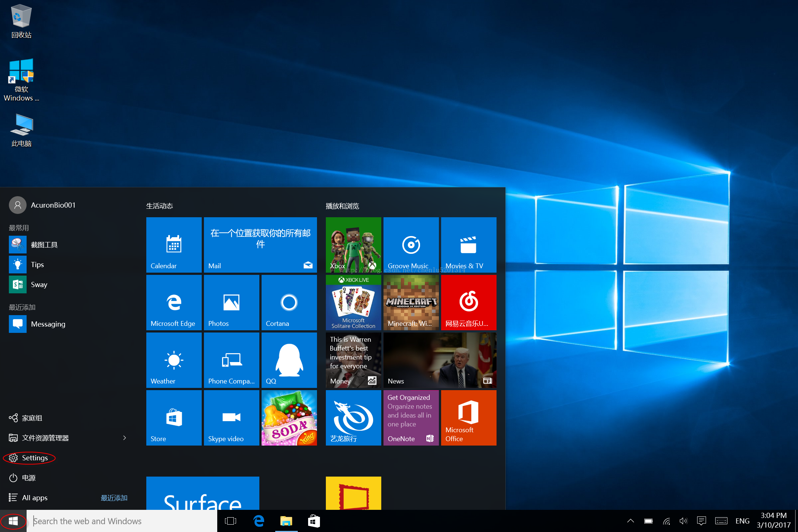Launch Microsoft Edge tile

[174, 303]
